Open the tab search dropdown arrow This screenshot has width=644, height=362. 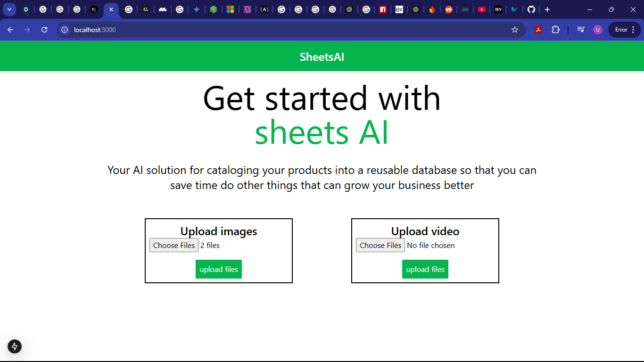click(x=9, y=9)
